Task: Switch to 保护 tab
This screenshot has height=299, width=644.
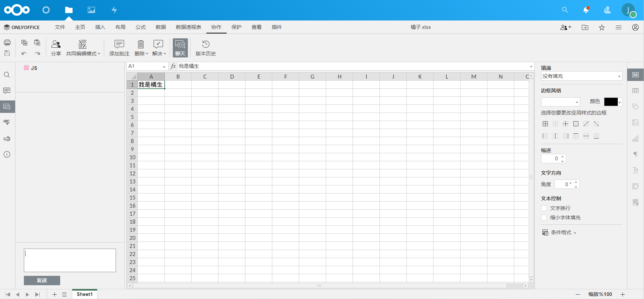Action: [236, 27]
